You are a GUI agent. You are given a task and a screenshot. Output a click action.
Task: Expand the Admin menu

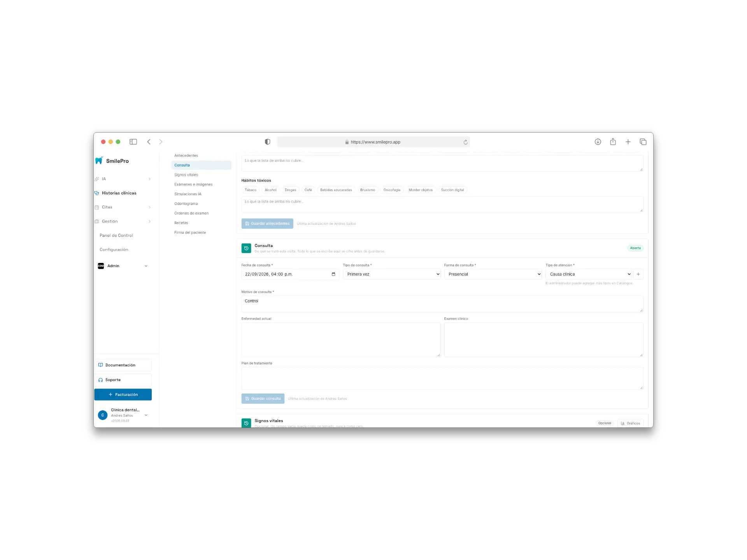[x=123, y=266]
